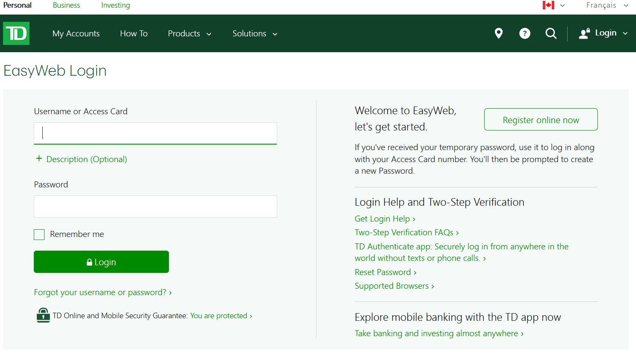Click the green padlock security guarantee icon
The image size is (636, 364).
point(43,315)
